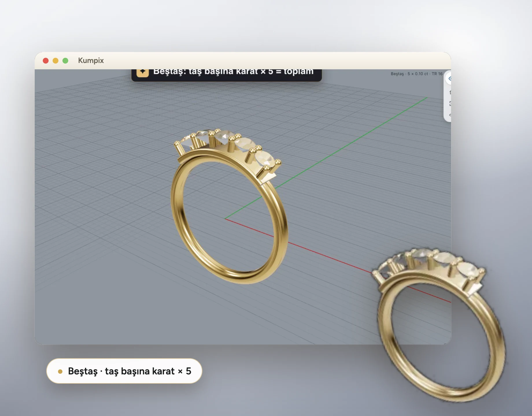
Task: Select the banner text "Beştaş: taş başına karat × 5 = toplam"
Action: pyautogui.click(x=233, y=72)
